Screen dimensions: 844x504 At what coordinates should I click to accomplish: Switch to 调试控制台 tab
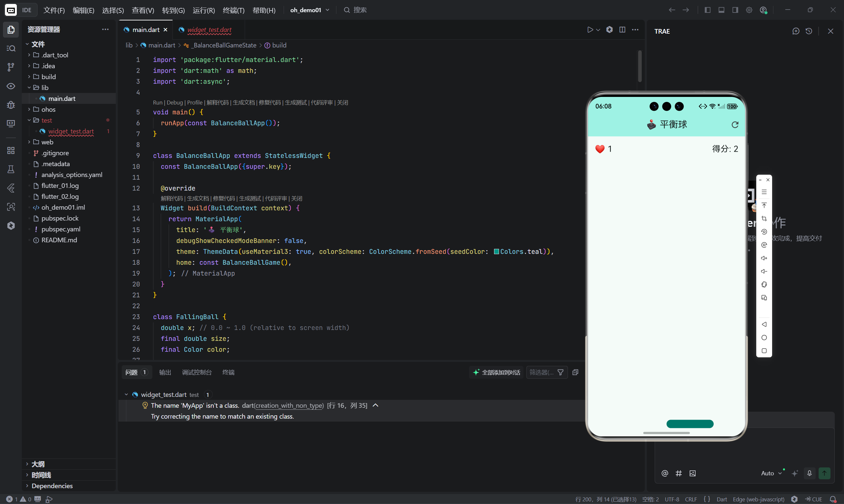click(196, 372)
